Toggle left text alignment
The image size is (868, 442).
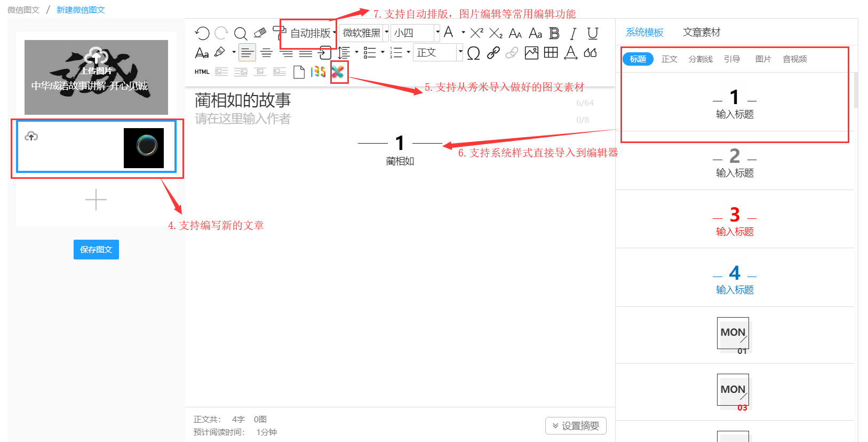247,52
